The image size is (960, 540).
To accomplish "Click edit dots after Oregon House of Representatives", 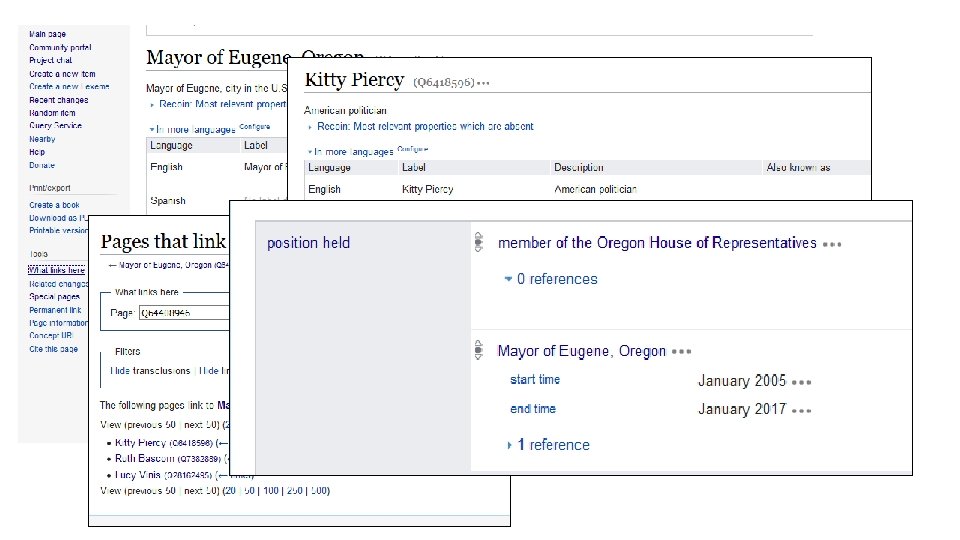I will (834, 244).
